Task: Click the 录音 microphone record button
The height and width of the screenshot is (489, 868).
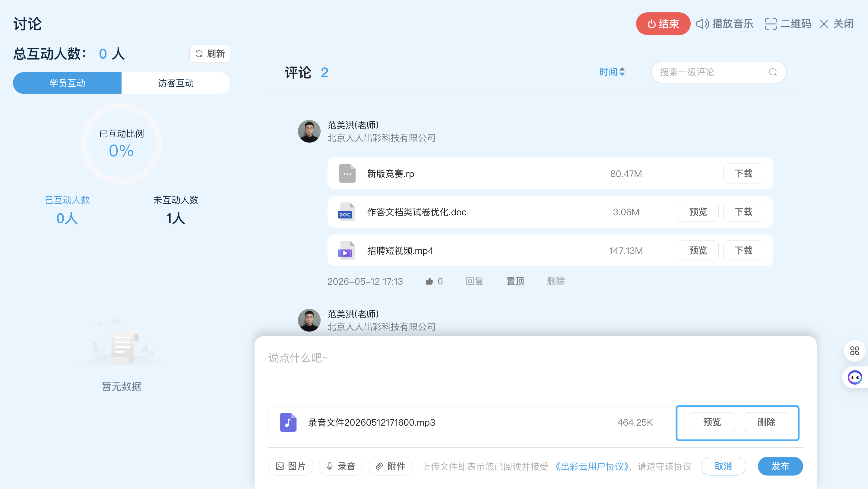Action: [340, 466]
